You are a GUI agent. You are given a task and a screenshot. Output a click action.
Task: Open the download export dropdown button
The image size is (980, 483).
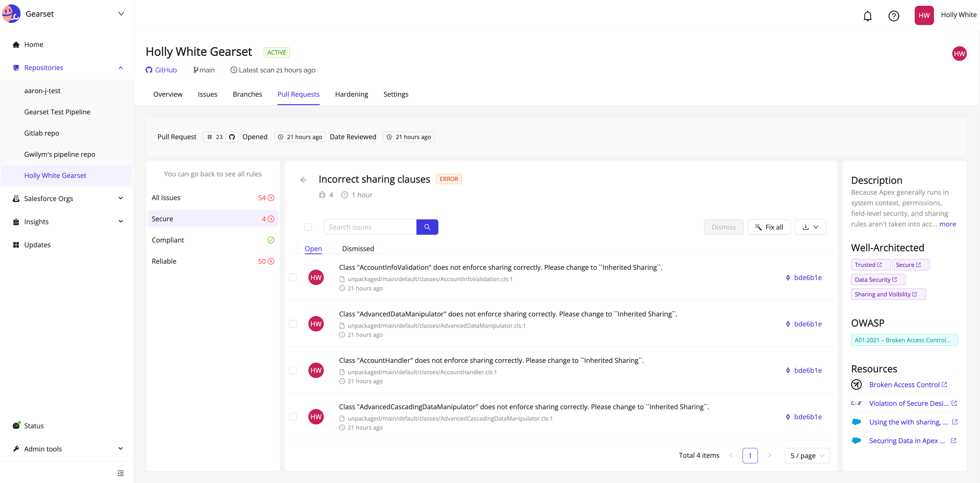(x=810, y=227)
